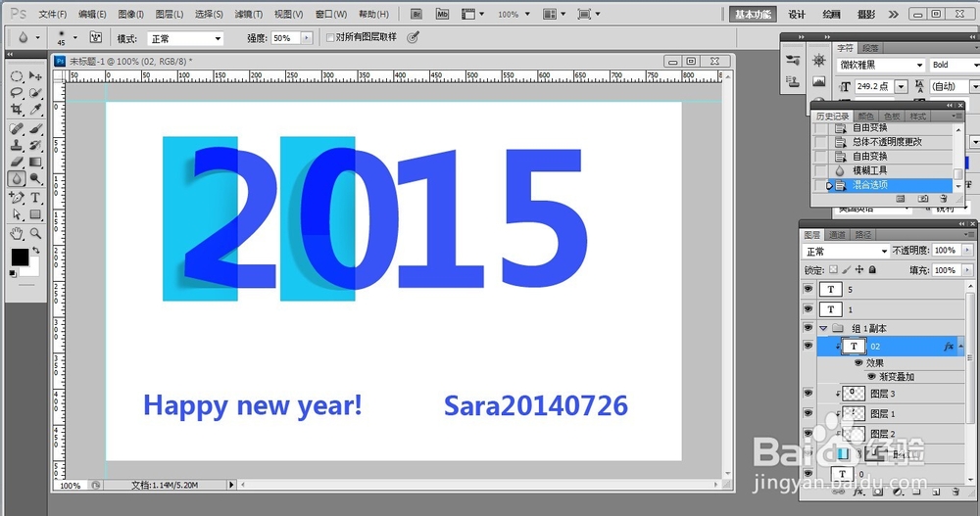Select the Pen tool

(17, 198)
